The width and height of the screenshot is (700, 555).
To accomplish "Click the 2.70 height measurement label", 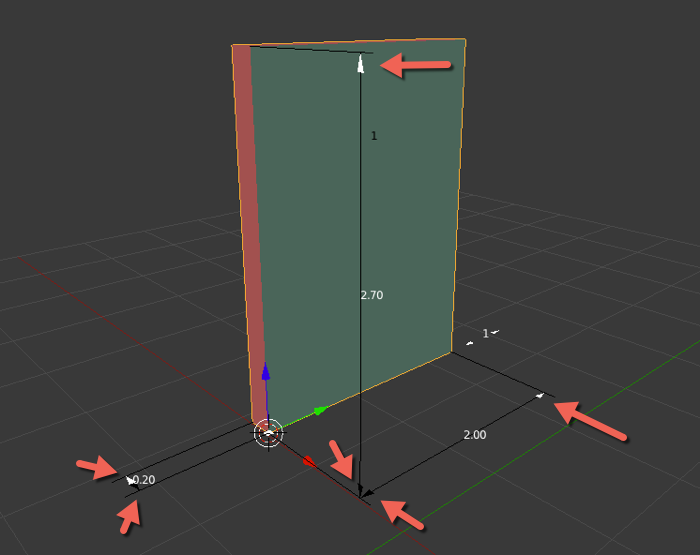I will (x=372, y=295).
